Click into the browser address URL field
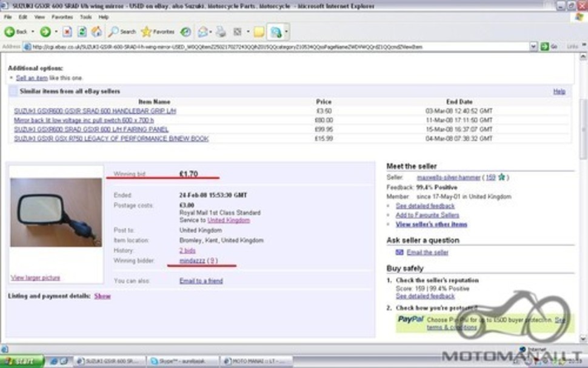The height and width of the screenshot is (368, 588). pos(276,47)
